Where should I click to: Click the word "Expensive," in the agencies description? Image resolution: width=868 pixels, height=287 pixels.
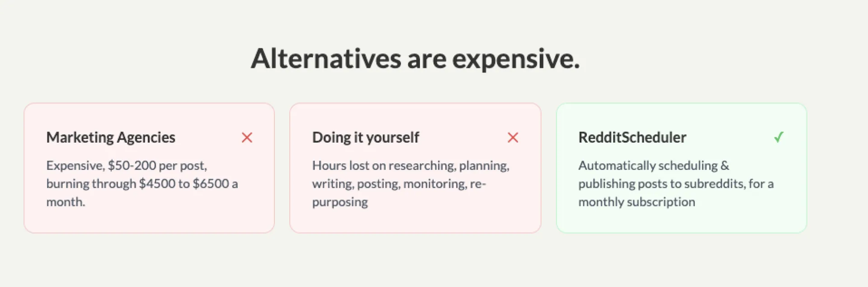click(75, 166)
